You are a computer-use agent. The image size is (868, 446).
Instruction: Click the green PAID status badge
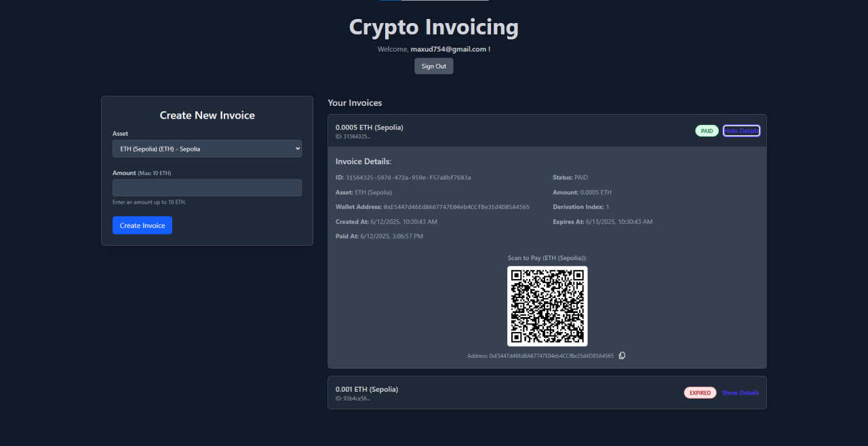coord(707,130)
